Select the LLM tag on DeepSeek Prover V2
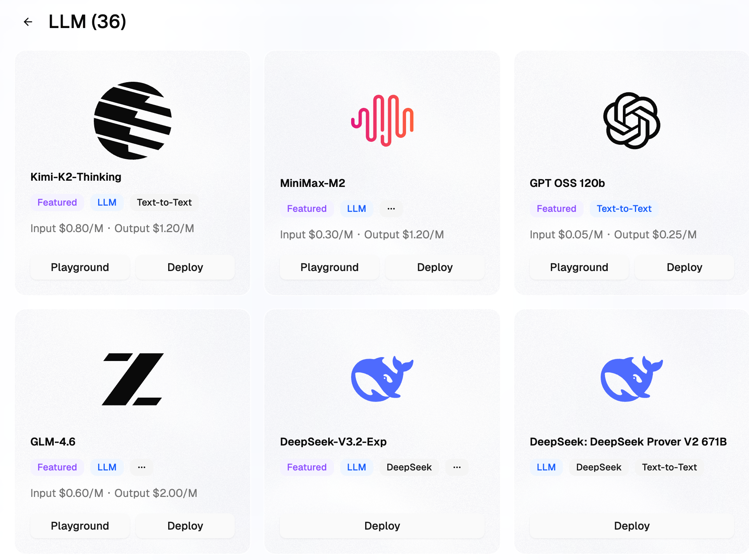This screenshot has height=560, width=749. pyautogui.click(x=546, y=467)
